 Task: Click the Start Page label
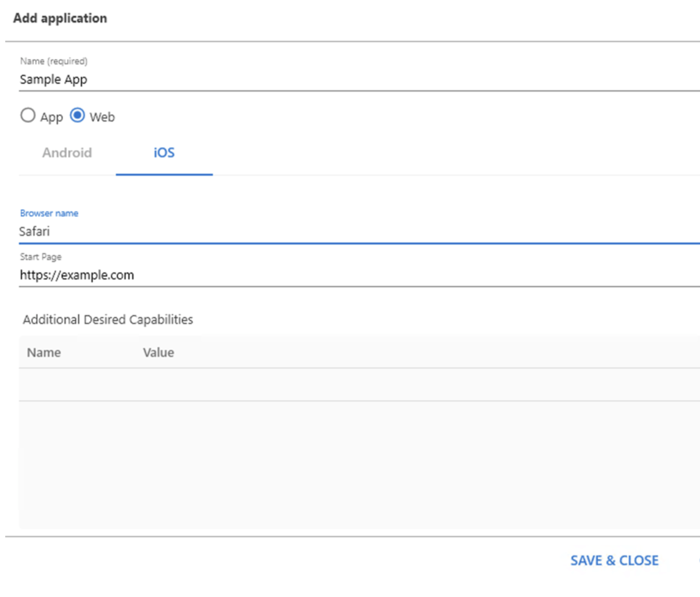40,257
